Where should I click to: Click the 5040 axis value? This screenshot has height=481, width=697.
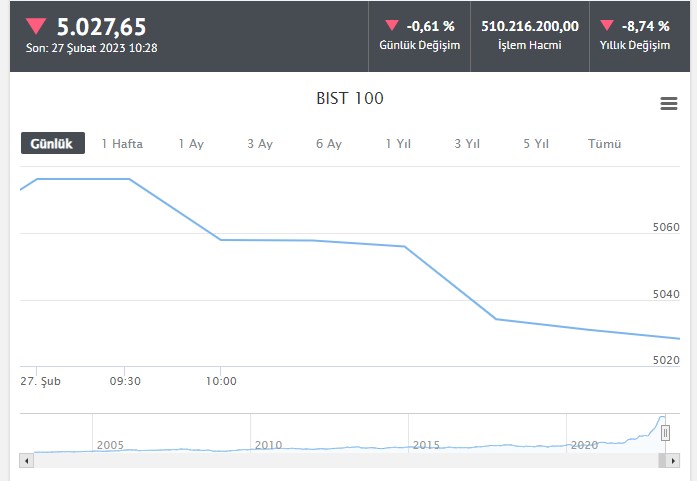[x=666, y=294]
